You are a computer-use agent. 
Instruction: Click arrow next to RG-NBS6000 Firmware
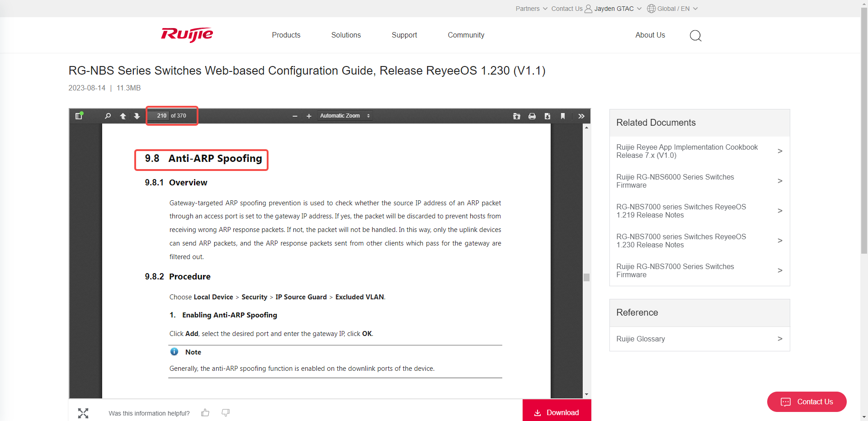pos(780,181)
